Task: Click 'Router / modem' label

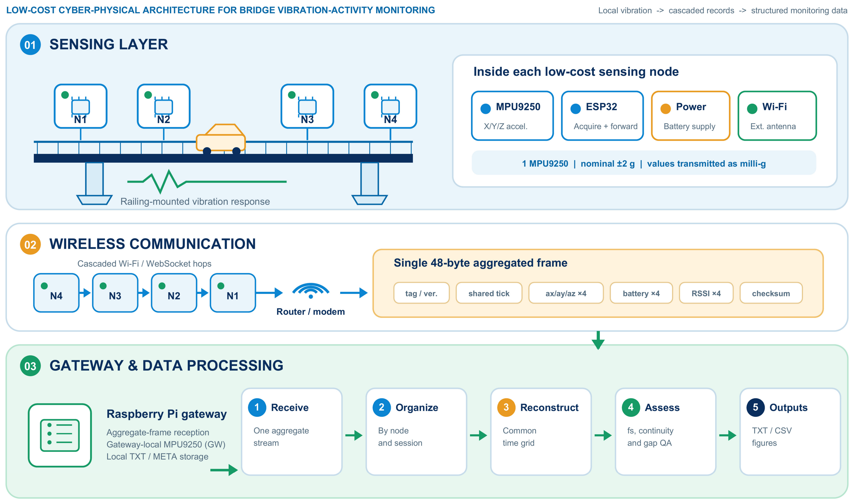Action: (x=310, y=312)
